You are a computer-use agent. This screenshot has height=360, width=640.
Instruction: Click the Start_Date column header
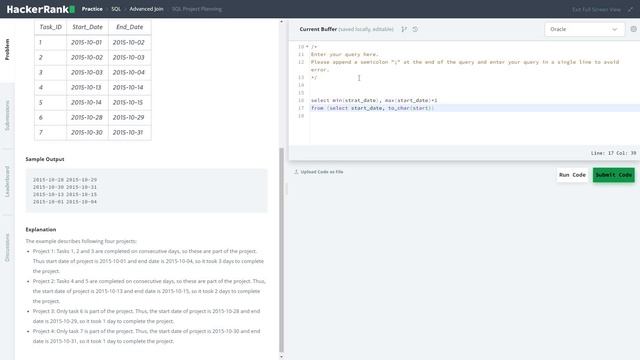pos(87,27)
